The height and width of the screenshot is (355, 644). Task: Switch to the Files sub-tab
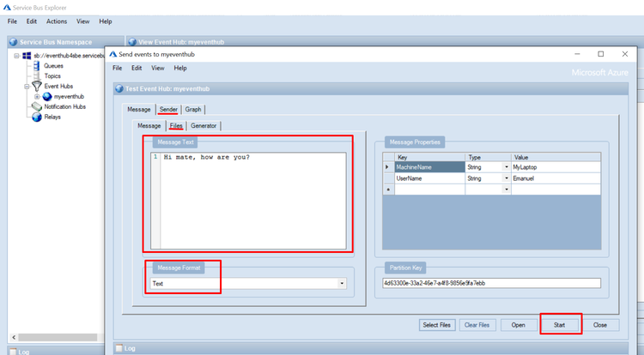tap(176, 126)
